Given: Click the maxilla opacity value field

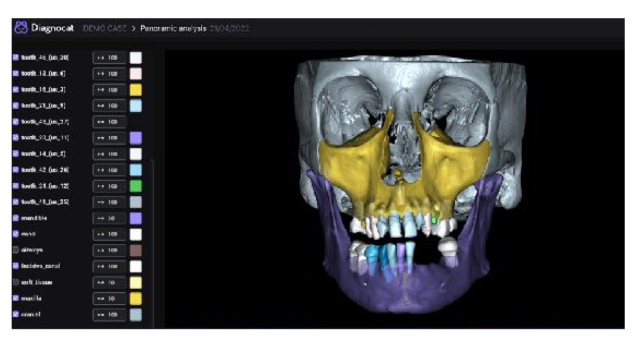Looking at the screenshot, I should [x=109, y=299].
